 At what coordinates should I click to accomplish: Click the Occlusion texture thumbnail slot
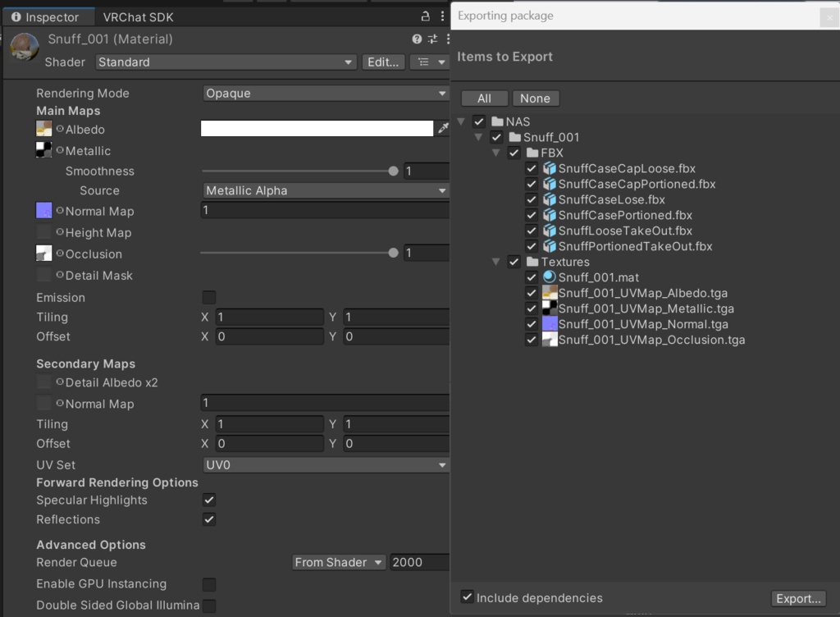[44, 254]
